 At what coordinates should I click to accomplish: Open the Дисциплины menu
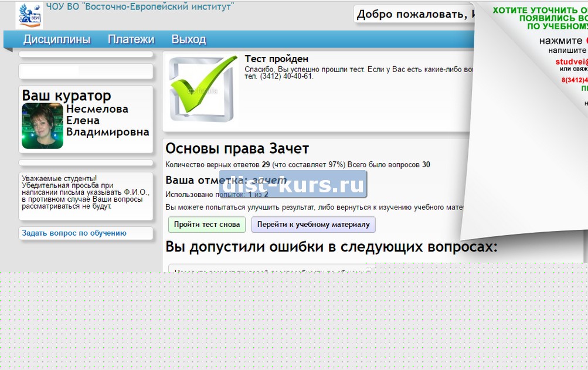[x=57, y=39]
